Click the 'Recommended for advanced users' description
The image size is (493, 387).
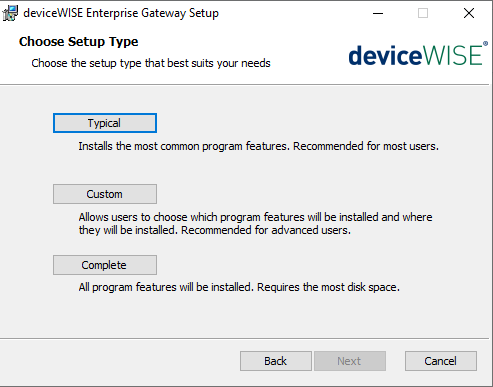click(x=266, y=230)
